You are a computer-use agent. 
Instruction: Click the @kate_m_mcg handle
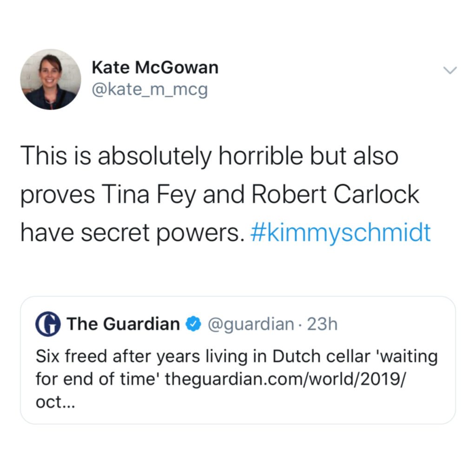tap(149, 89)
